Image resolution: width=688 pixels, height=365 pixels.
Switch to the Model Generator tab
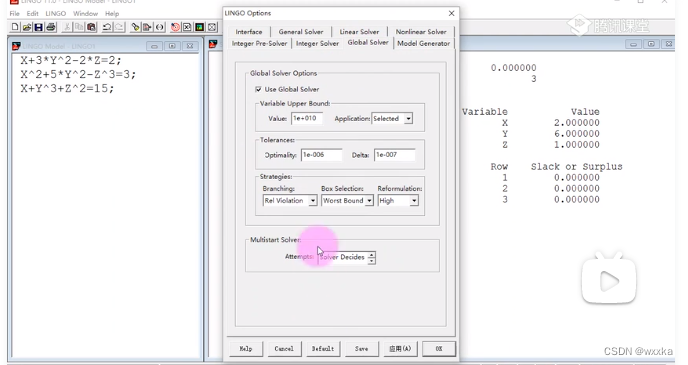point(423,43)
